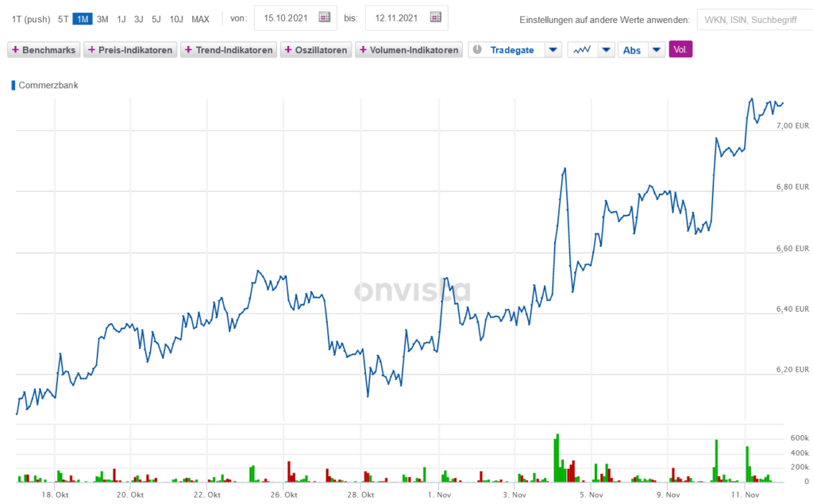Screen dimensions: 813x504
Task: Add Preis-Indikatoren to the chart
Action: [x=129, y=50]
